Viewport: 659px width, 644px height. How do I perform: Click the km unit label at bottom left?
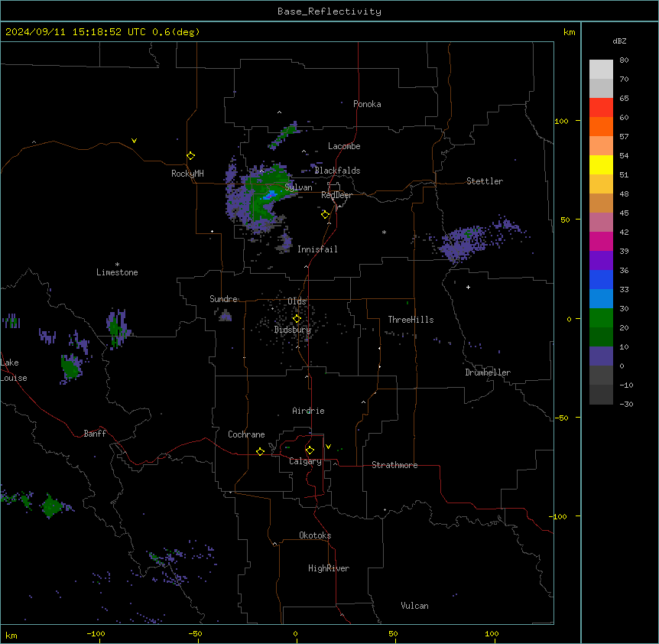pyautogui.click(x=11, y=635)
